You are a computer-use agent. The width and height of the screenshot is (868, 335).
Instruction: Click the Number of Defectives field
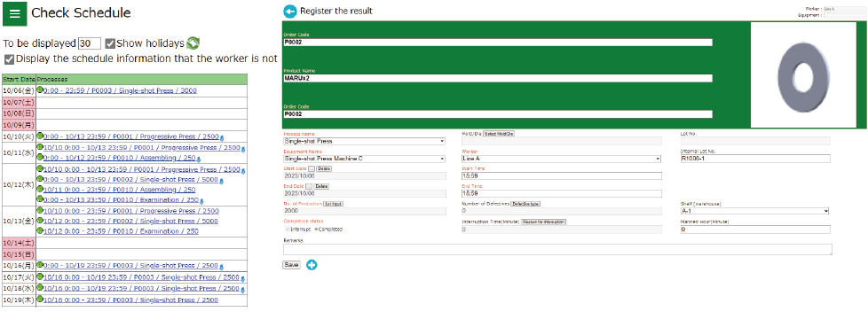pyautogui.click(x=561, y=211)
